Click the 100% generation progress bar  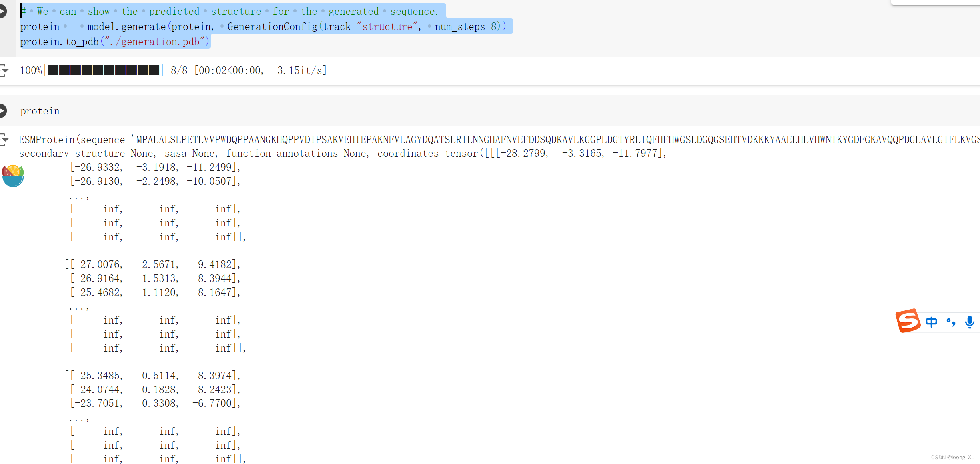click(x=104, y=70)
